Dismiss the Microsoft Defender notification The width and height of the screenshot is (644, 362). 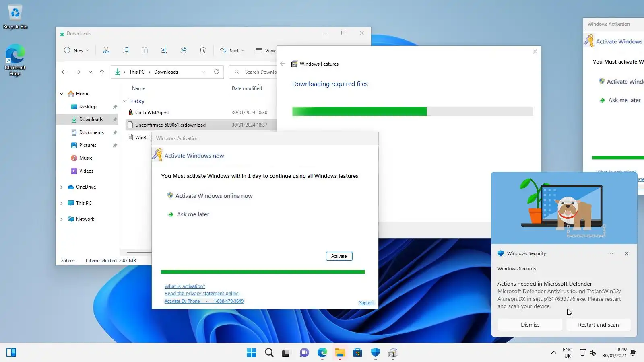530,325
